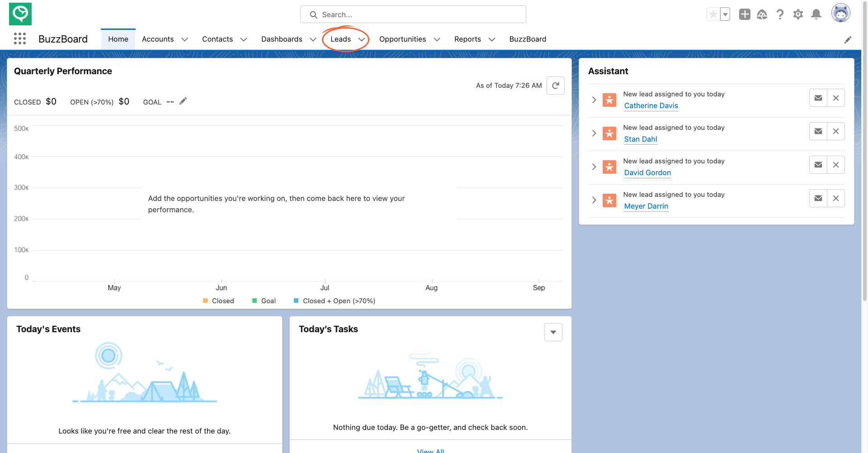This screenshot has width=868, height=453.
Task: Expand the Catherine Davis lead details
Action: point(594,100)
